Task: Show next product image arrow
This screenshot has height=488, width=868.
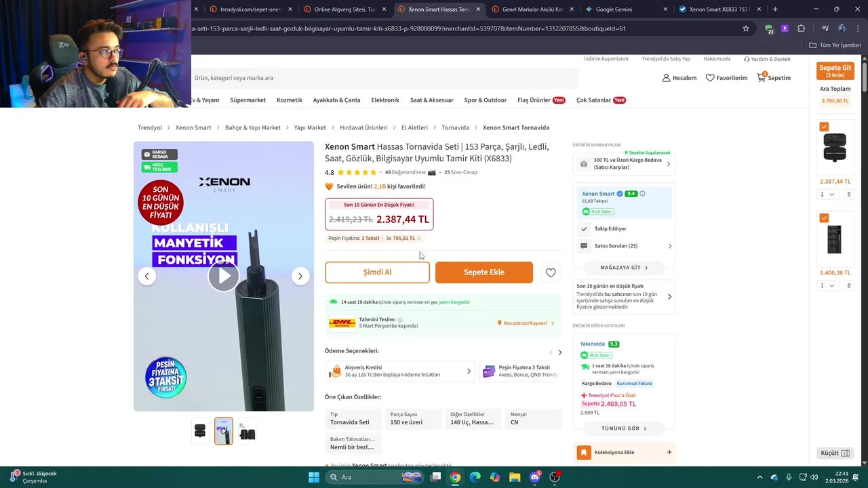Action: pyautogui.click(x=300, y=276)
